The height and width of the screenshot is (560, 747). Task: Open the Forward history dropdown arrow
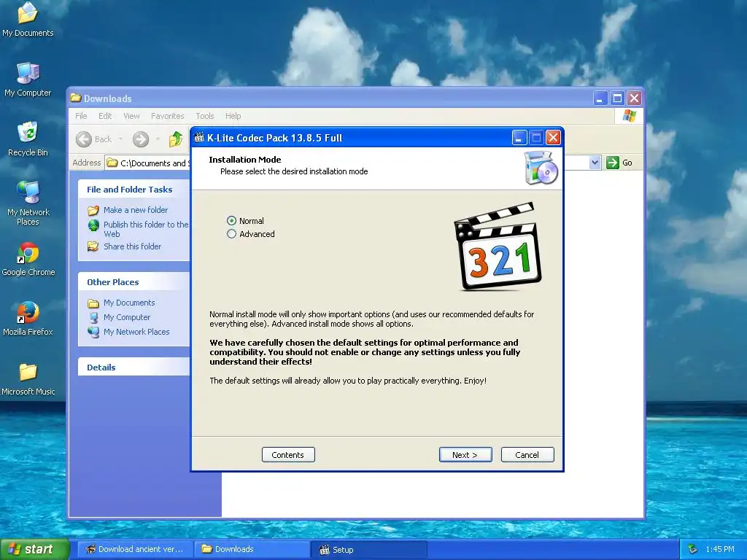158,139
